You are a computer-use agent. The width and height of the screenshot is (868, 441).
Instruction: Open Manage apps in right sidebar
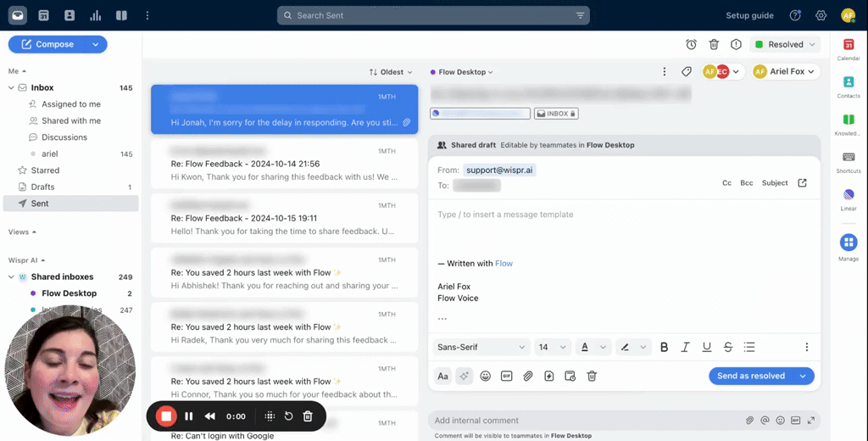[848, 247]
